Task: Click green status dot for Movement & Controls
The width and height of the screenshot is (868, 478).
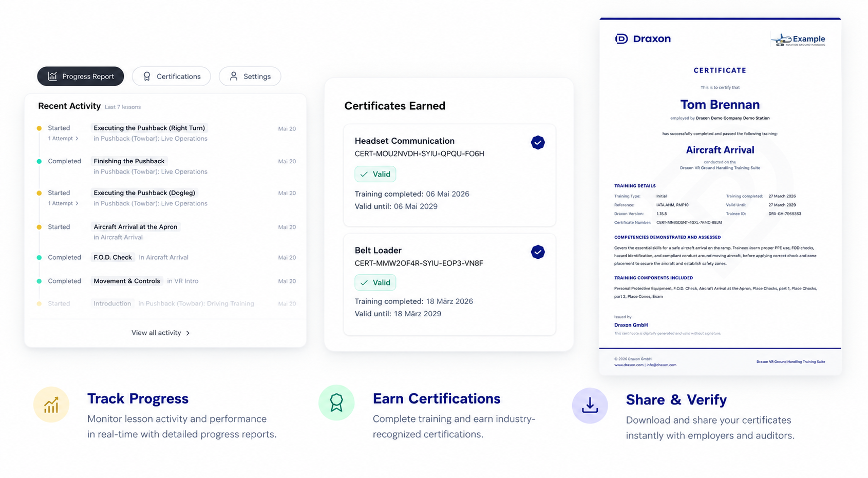Action: (39, 281)
